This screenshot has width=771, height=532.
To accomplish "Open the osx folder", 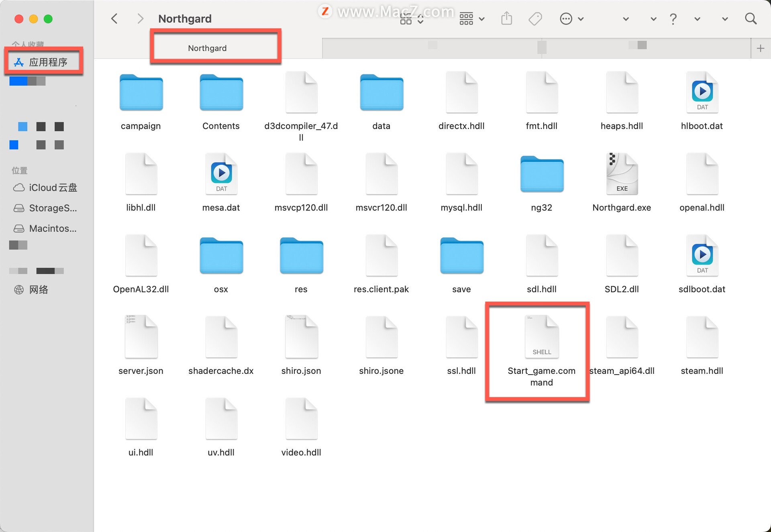I will pyautogui.click(x=221, y=256).
